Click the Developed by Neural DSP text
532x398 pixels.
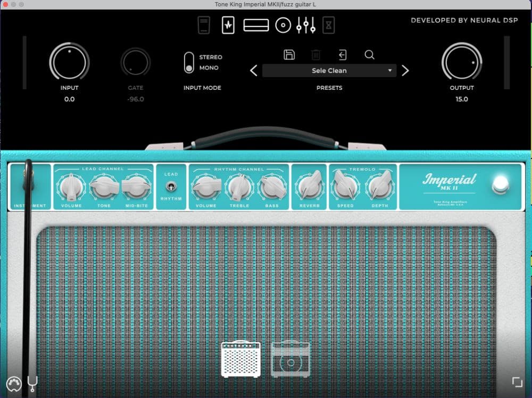(x=464, y=20)
